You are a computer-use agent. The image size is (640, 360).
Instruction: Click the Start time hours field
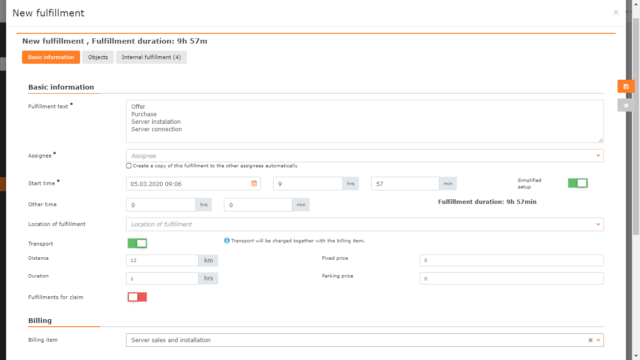(308, 184)
